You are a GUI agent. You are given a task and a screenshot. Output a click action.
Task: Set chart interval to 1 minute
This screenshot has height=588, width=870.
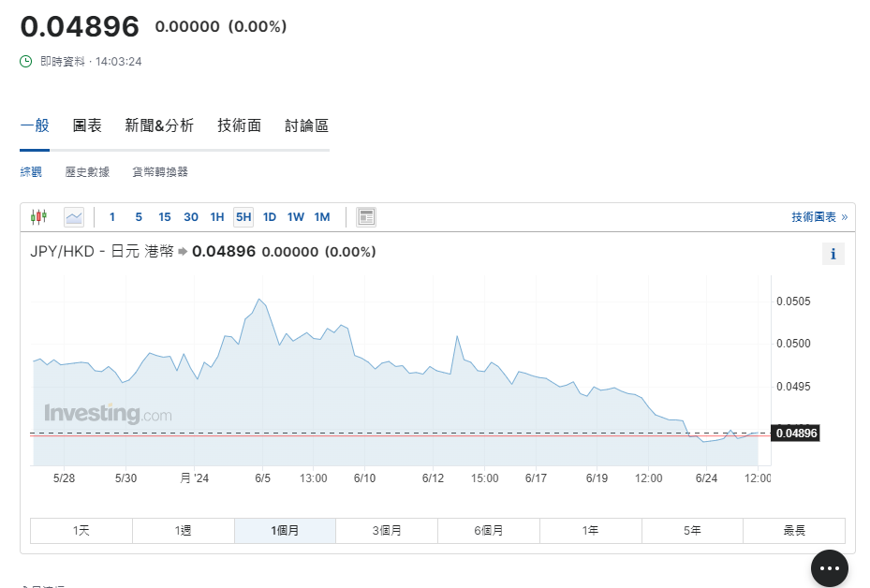point(112,217)
